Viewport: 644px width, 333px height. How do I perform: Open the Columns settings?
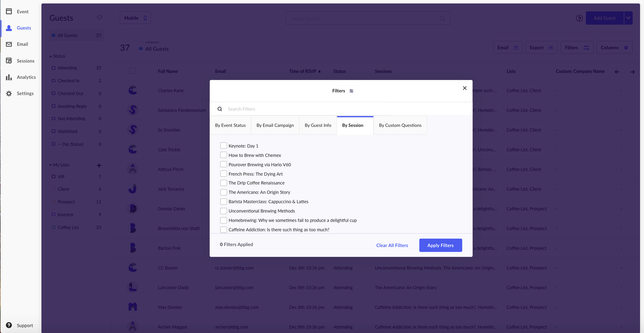(614, 48)
